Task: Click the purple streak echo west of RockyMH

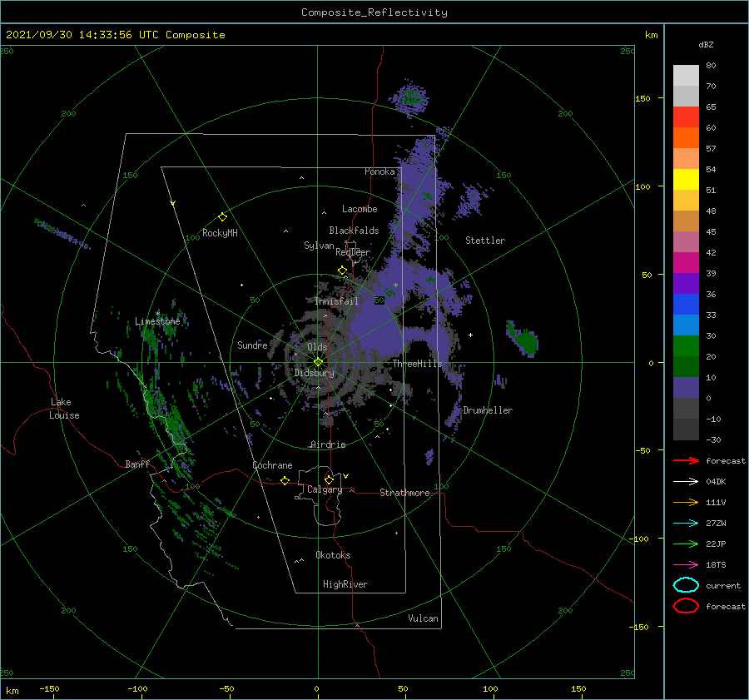Action: 62,234
